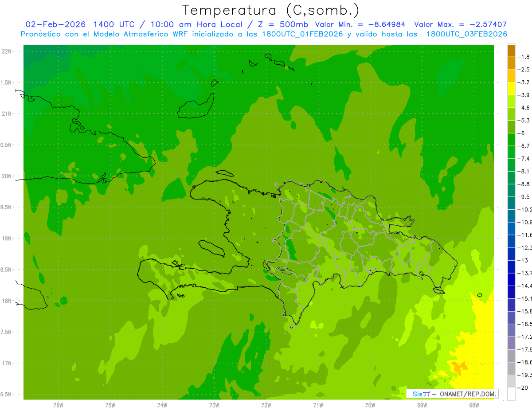
Task: Click the '19N' latitude label
Action: click(7, 239)
